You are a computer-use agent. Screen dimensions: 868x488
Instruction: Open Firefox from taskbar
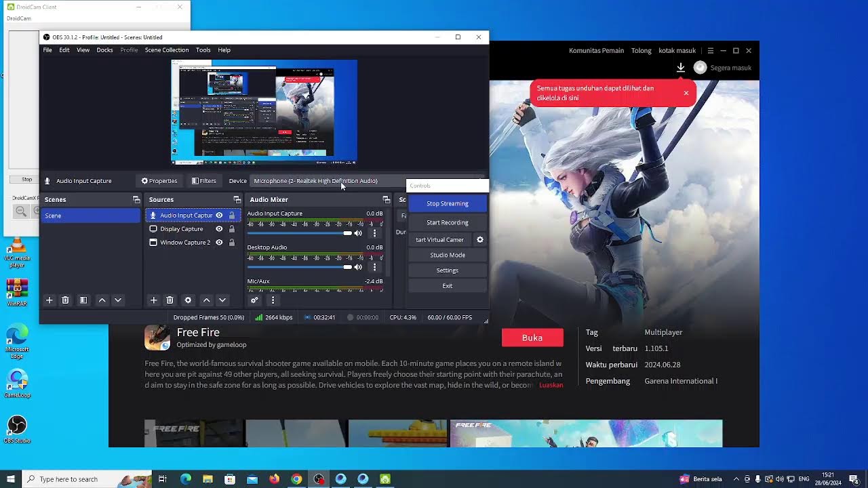(274, 479)
